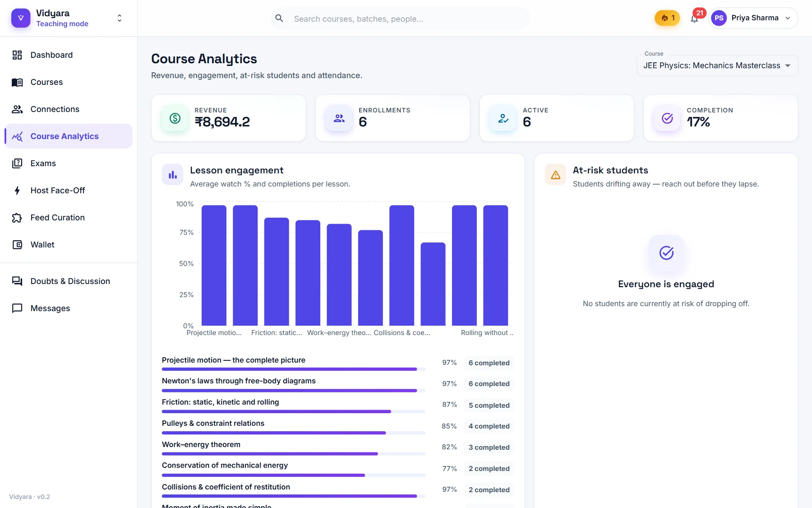The width and height of the screenshot is (812, 508).
Task: Click the Course Analytics chart icon
Action: click(x=17, y=136)
